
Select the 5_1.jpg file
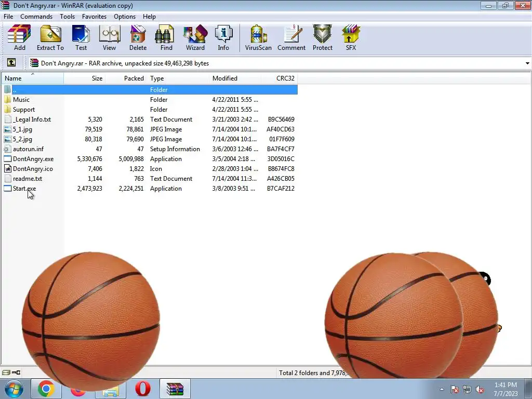[x=22, y=129]
